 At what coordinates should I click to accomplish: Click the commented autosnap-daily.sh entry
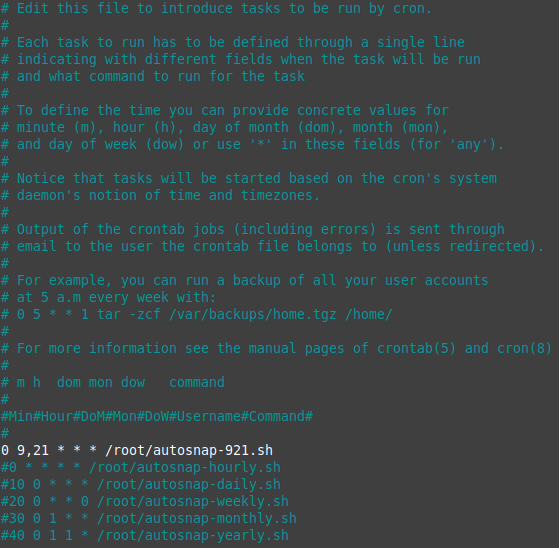[141, 485]
